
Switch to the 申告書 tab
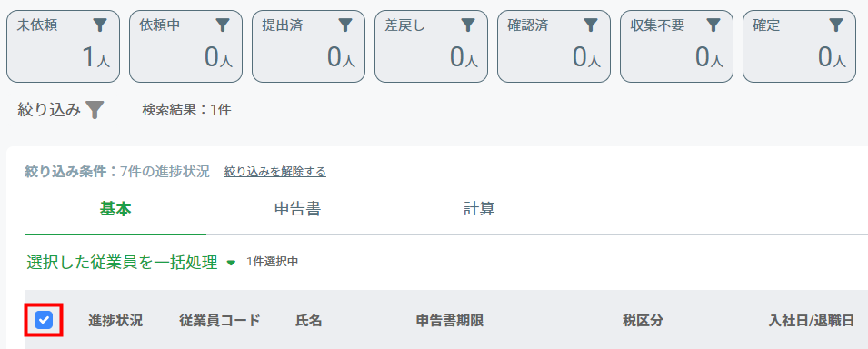(298, 209)
